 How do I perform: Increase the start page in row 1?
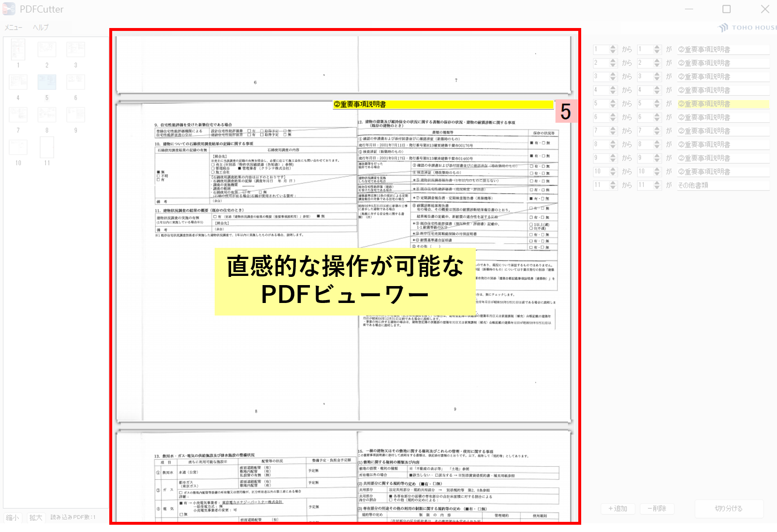coord(613,47)
